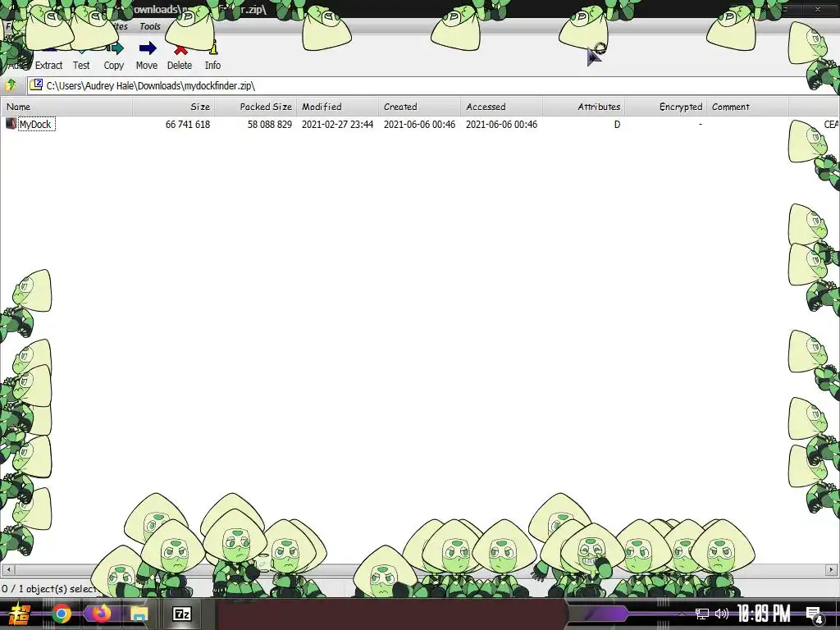The width and height of the screenshot is (840, 630).
Task: Sort by Accessed column header
Action: (x=501, y=107)
